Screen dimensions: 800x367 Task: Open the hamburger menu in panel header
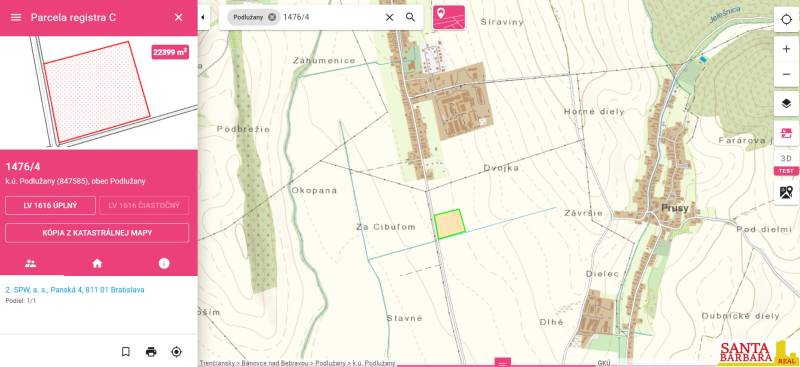tap(16, 17)
